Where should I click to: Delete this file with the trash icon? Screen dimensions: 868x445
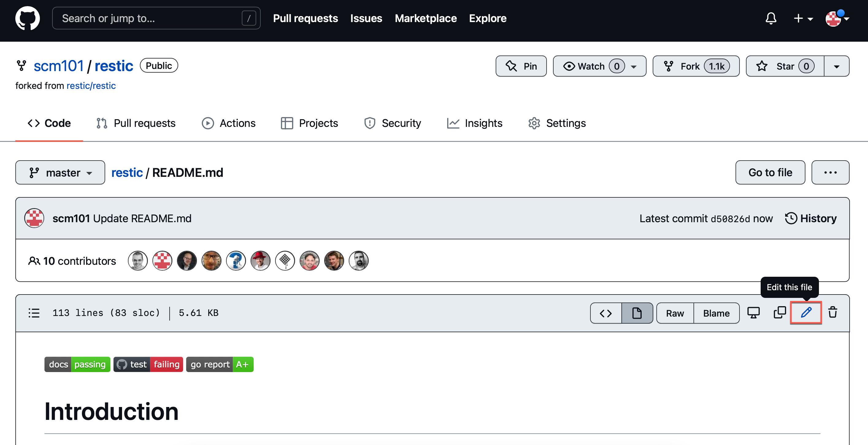coord(833,312)
